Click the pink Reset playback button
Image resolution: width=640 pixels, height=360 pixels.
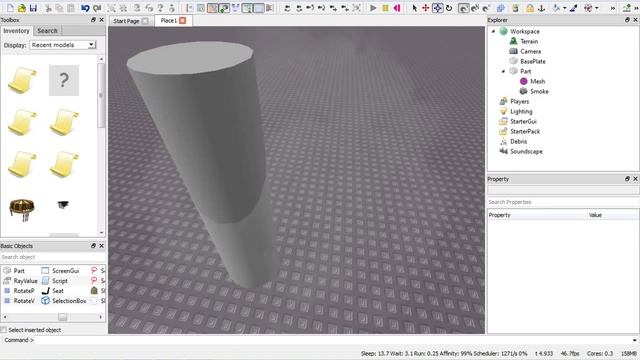[397, 8]
